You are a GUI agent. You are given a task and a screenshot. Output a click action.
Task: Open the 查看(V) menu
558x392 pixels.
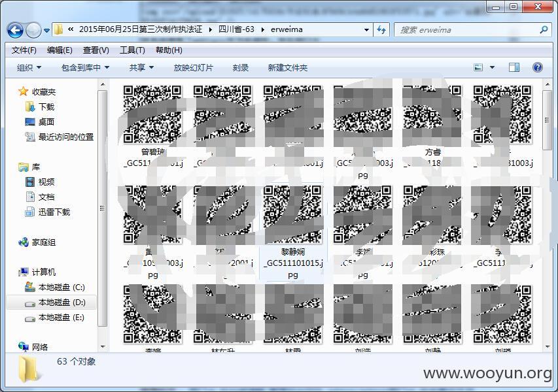point(96,50)
